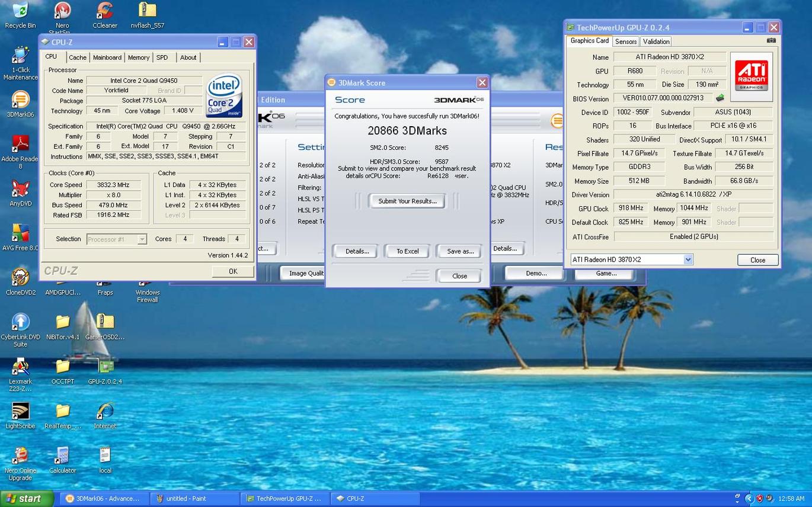The image size is (812, 507).
Task: Click Submit Your Results button
Action: [x=407, y=201]
